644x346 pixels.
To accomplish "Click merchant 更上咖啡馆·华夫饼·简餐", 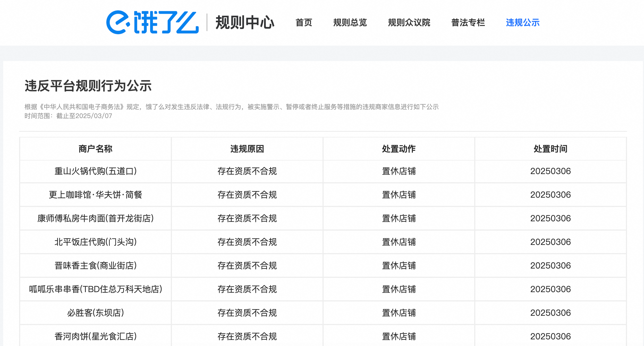I will coord(95,195).
